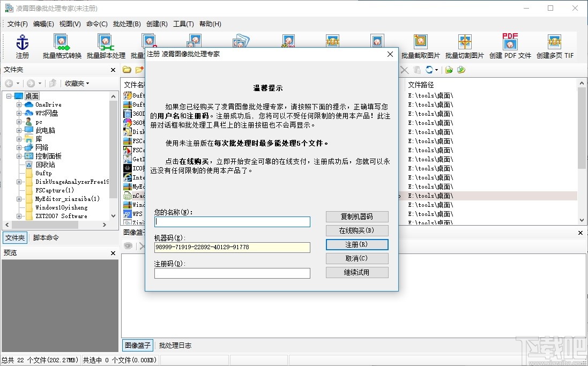This screenshot has height=366, width=588.
Task: Click the 机器码 field
Action: click(232, 247)
